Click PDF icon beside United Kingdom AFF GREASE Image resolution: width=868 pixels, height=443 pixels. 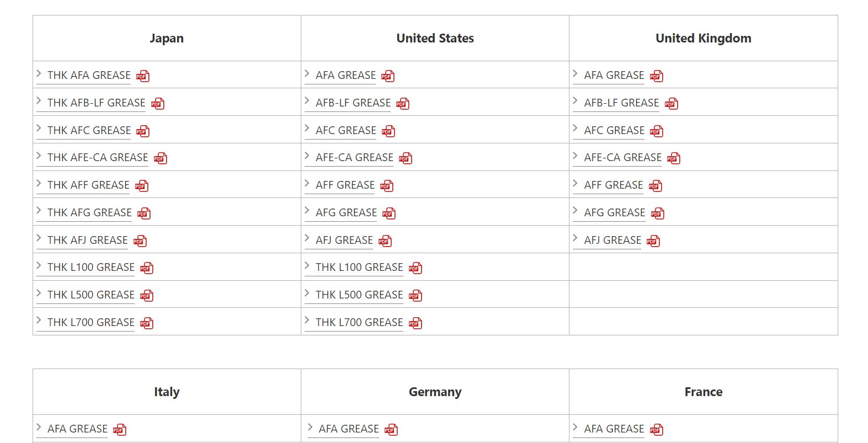coord(656,186)
